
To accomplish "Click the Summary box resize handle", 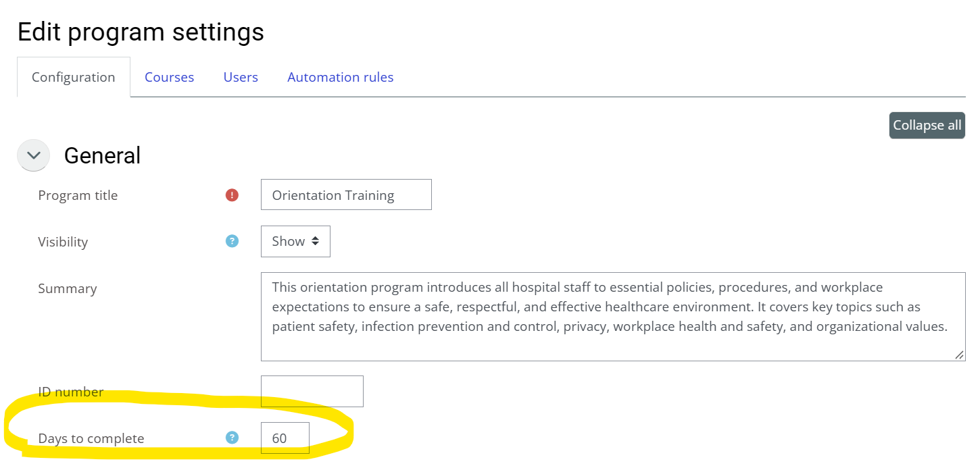I will pos(960,355).
